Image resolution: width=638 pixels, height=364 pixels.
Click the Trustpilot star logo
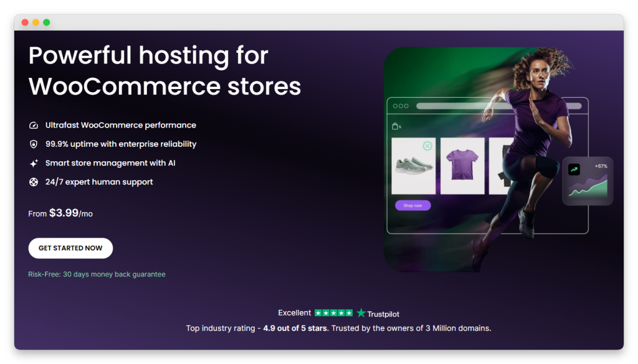tap(361, 313)
